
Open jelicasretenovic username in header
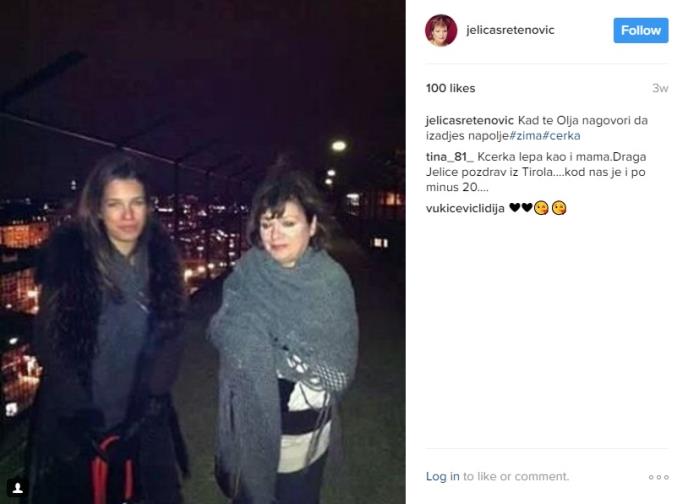pyautogui.click(x=510, y=30)
